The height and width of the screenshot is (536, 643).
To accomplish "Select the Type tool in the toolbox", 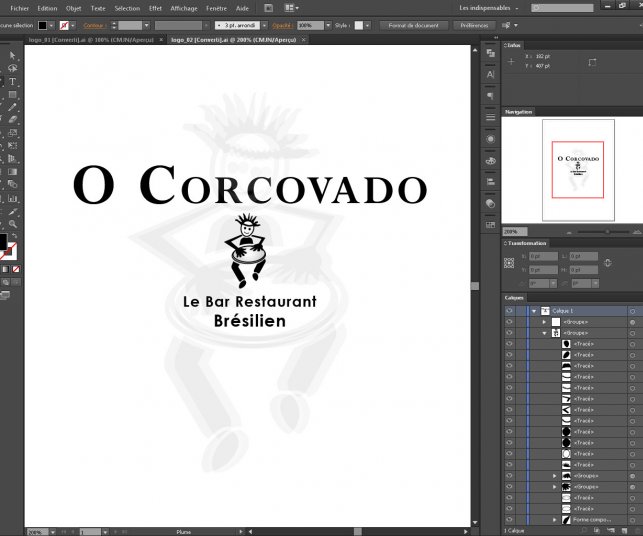I will (12, 82).
